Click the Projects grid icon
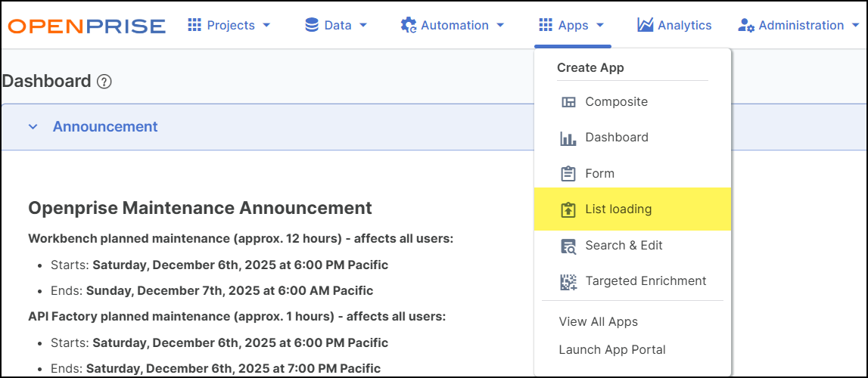The image size is (868, 378). (x=194, y=25)
